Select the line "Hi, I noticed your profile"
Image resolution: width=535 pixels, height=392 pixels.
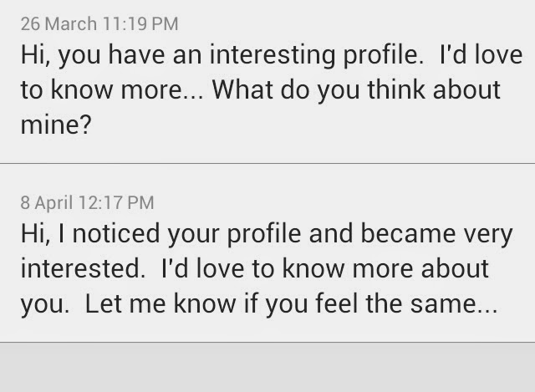[162, 236]
